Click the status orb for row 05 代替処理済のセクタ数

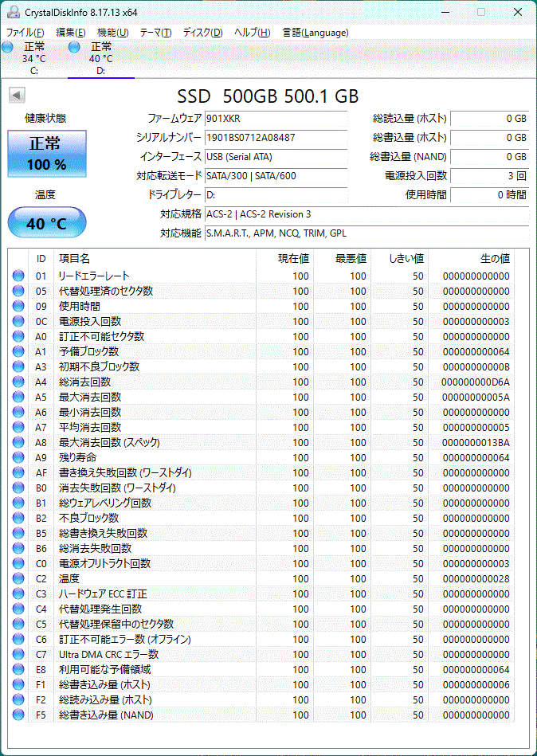[18, 291]
